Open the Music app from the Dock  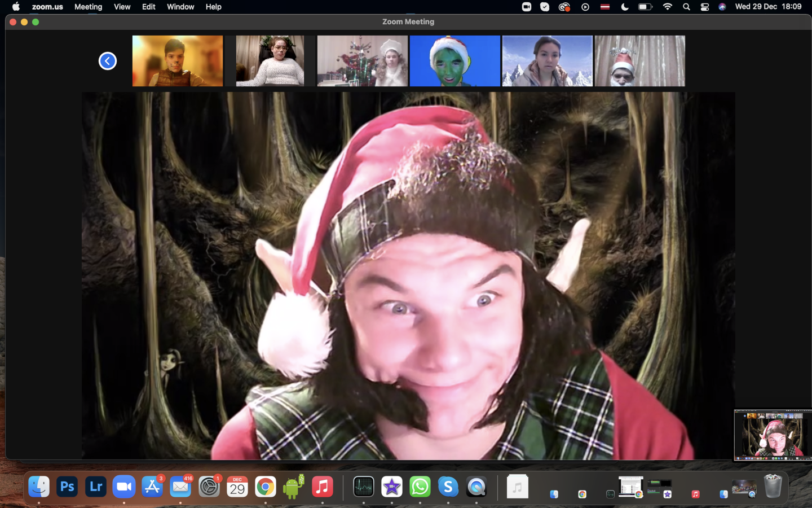click(x=323, y=487)
